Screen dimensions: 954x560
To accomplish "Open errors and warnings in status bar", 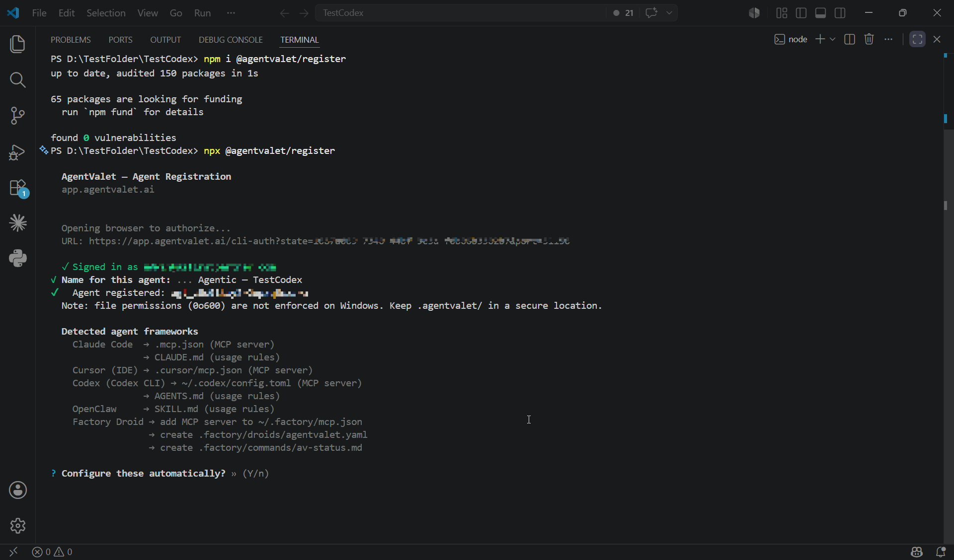I will tap(52, 552).
